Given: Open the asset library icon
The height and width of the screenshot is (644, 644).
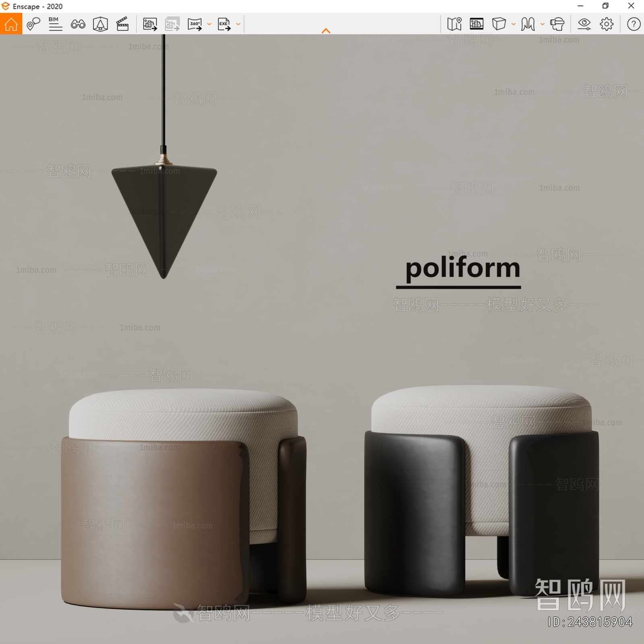Looking at the screenshot, I should click(100, 24).
